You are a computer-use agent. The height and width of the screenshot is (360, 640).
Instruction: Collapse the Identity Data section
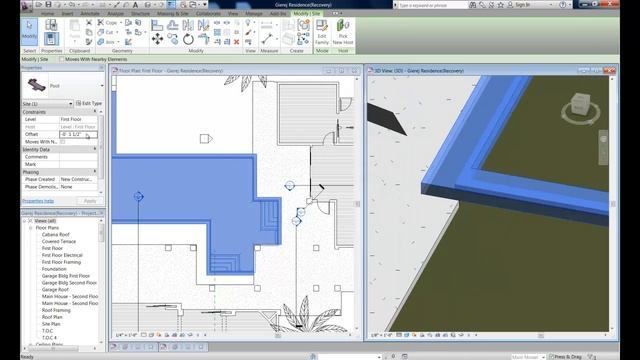click(x=95, y=149)
